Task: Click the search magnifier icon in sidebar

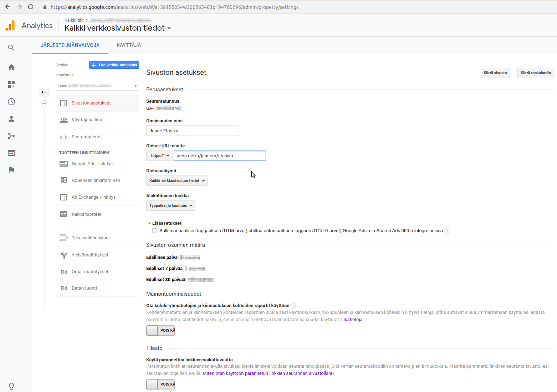Action: tap(11, 48)
